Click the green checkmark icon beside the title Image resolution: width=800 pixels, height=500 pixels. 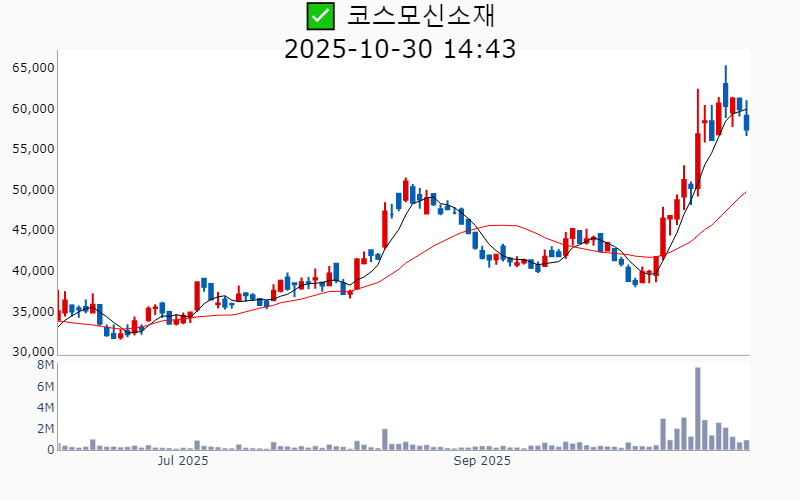320,16
